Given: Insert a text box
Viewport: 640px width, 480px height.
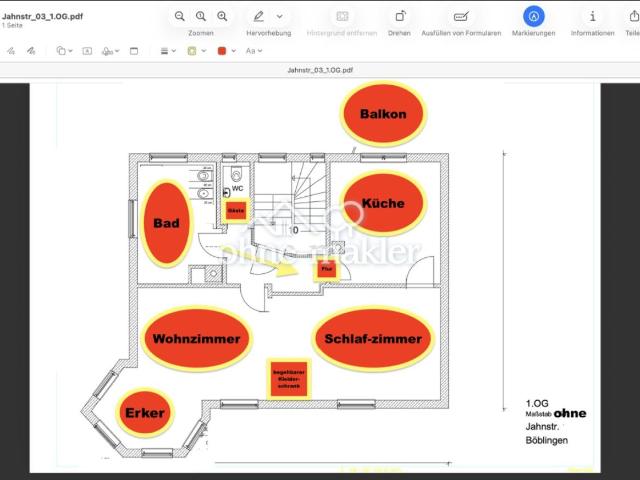Looking at the screenshot, I should click(87, 51).
